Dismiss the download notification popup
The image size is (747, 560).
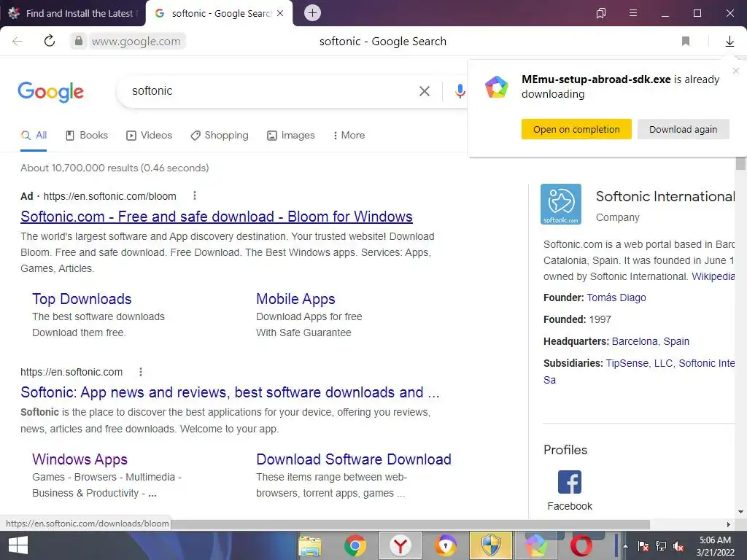736,71
